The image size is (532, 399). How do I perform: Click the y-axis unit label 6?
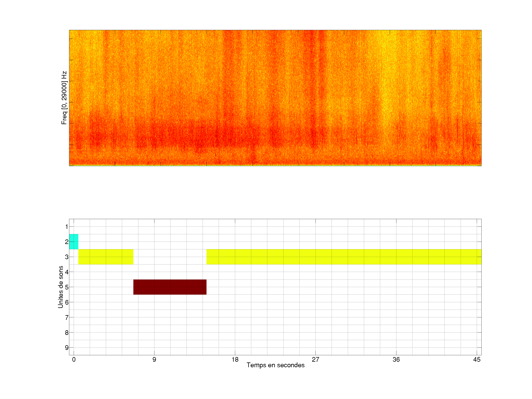click(67, 302)
